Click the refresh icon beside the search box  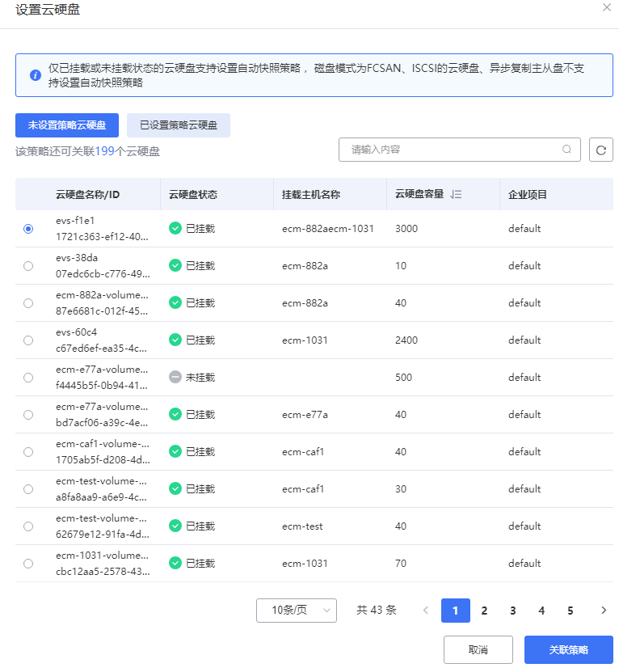click(600, 150)
